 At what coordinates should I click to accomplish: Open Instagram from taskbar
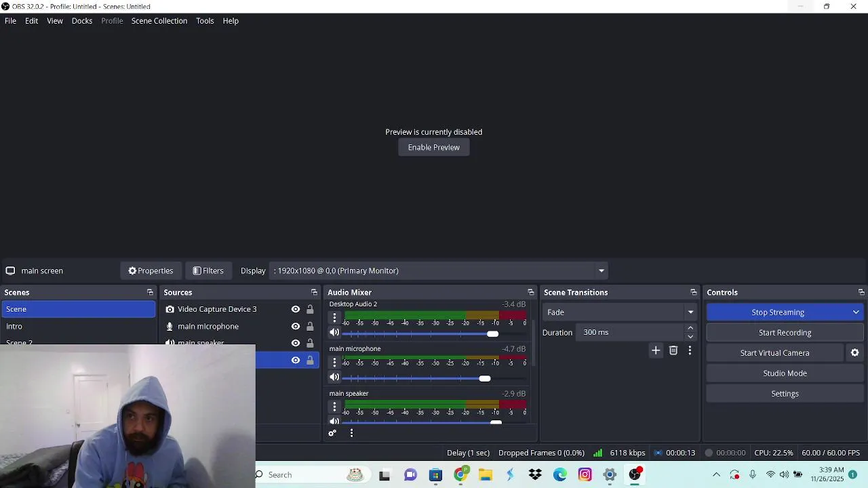[x=585, y=474]
